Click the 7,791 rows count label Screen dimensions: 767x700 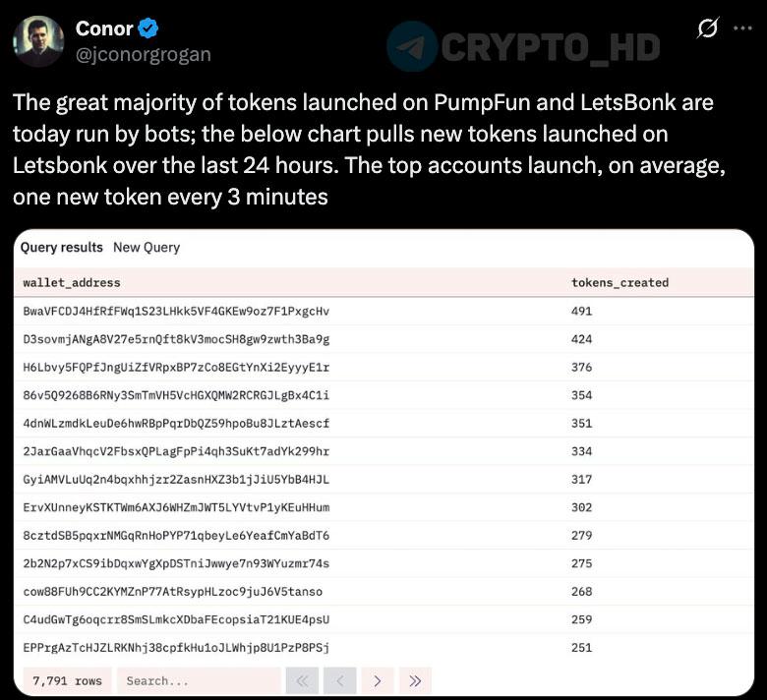[67, 680]
